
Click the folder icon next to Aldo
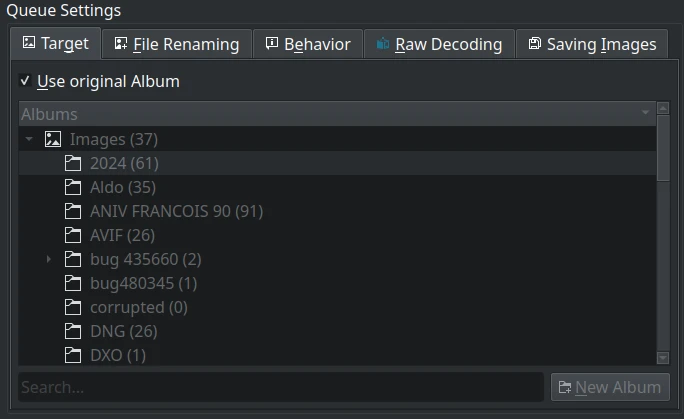pos(72,187)
